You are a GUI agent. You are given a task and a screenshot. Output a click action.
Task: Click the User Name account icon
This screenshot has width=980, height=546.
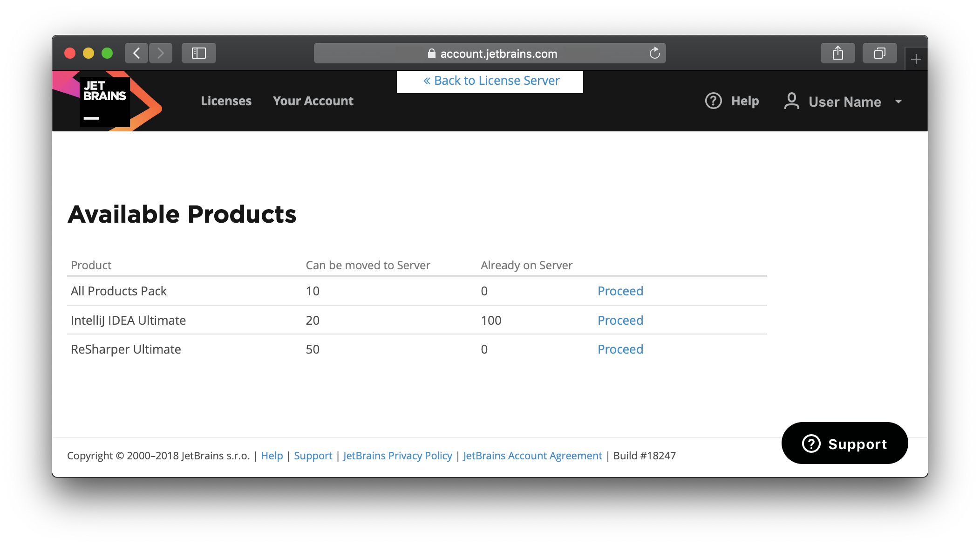(792, 102)
